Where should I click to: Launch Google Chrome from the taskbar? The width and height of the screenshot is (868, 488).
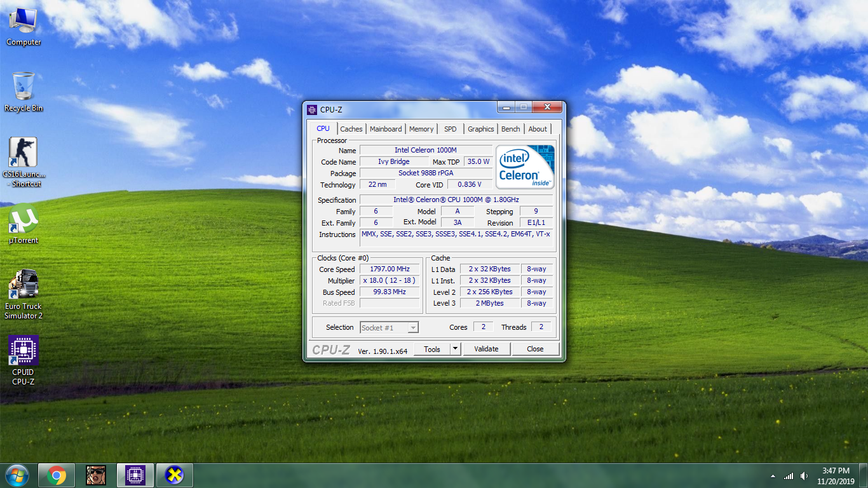tap(57, 475)
